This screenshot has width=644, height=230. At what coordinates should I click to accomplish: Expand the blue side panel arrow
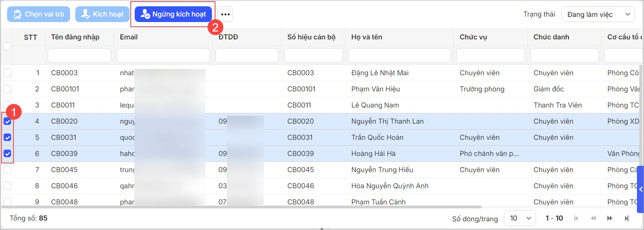coord(640,189)
